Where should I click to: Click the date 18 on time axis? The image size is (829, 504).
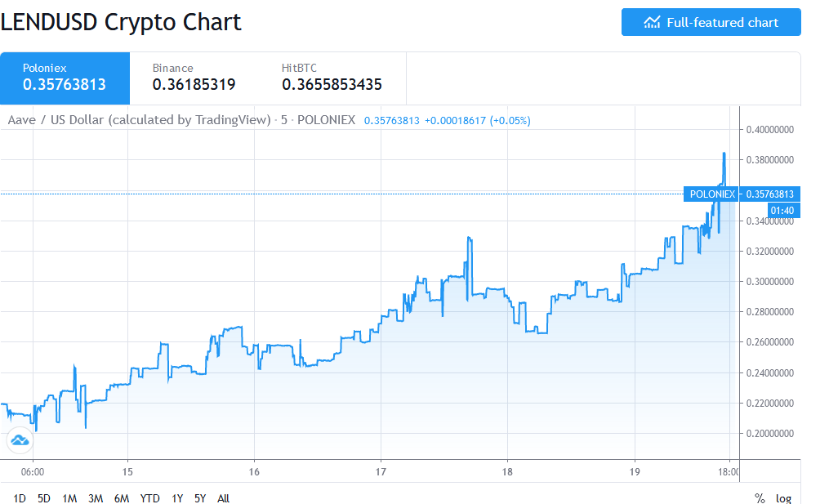[x=507, y=472]
